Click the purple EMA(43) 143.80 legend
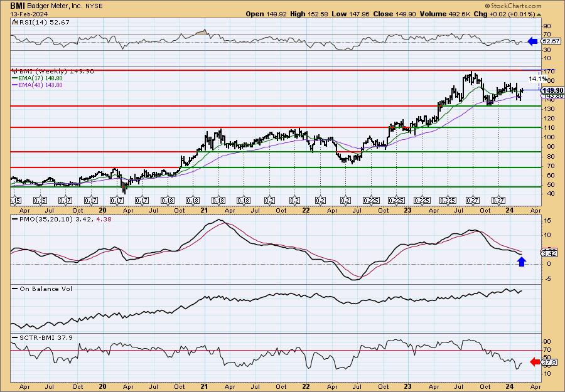 pos(38,85)
